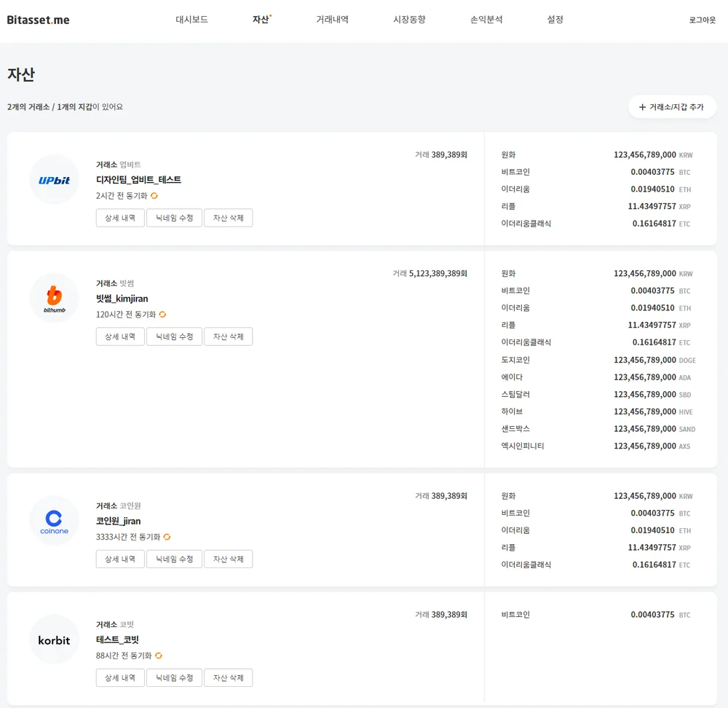Refresh sync for 디자인팀_업비트_테스트
Viewport: 728px width, 708px height.
pyautogui.click(x=154, y=196)
